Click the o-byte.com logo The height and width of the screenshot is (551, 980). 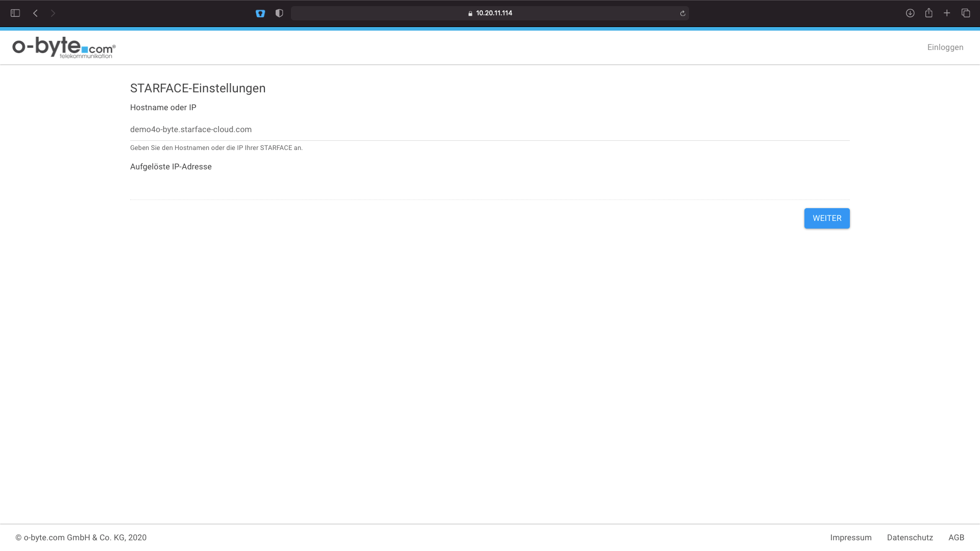click(64, 47)
